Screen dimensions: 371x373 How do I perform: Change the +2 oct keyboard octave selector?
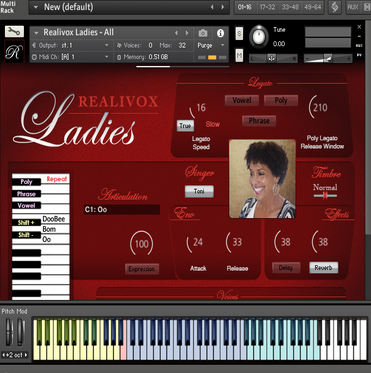pos(15,355)
